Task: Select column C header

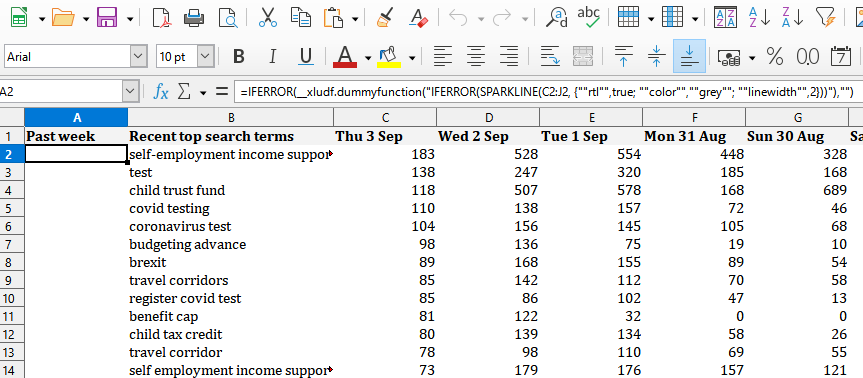Action: 385,117
